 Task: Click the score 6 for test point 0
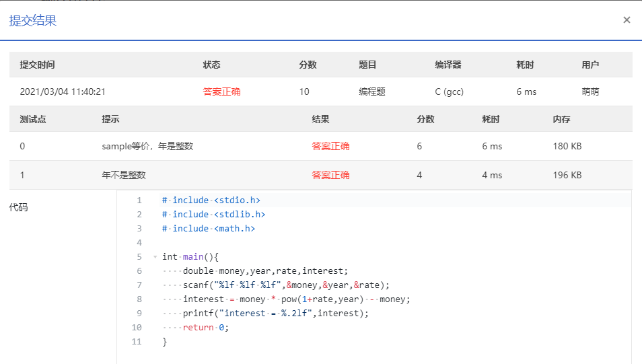click(419, 146)
